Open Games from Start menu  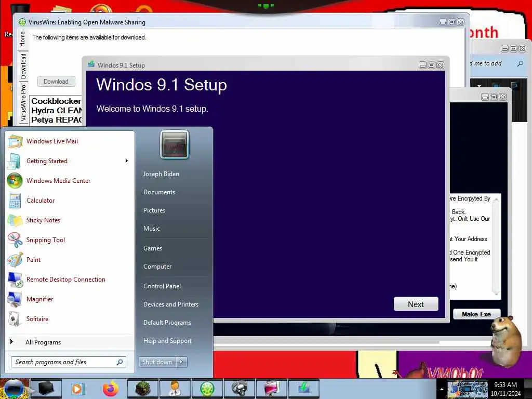[153, 248]
